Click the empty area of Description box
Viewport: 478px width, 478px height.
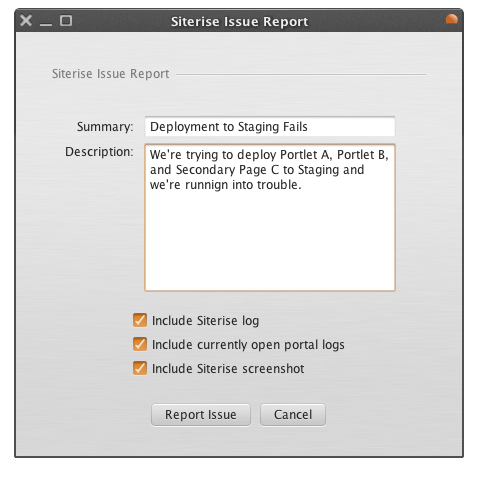coord(270,242)
